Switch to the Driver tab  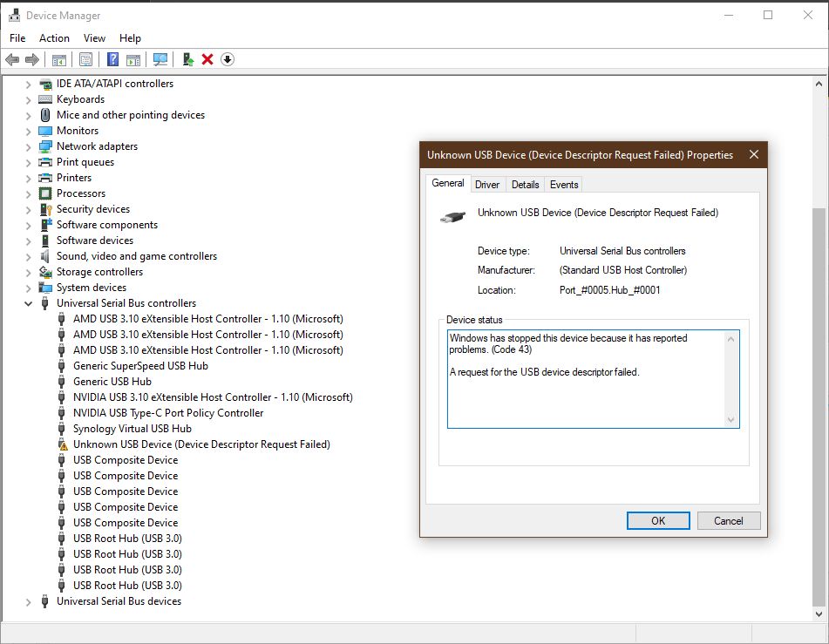pyautogui.click(x=487, y=185)
